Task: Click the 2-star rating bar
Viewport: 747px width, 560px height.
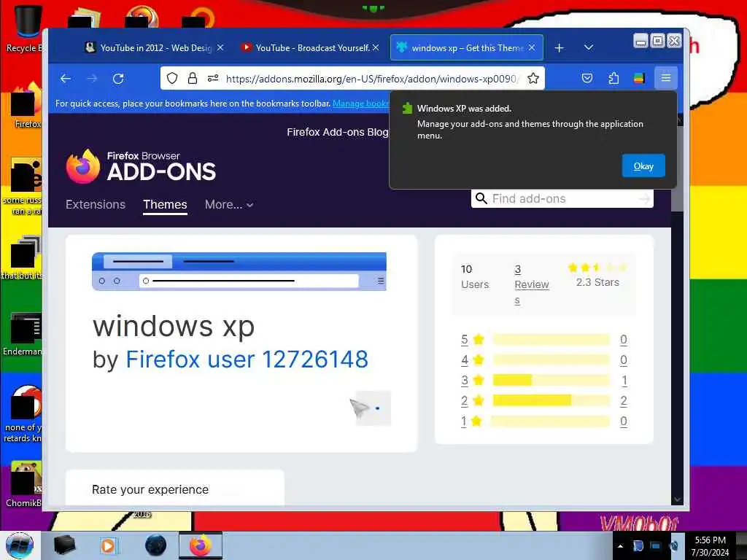Action: 551,400
